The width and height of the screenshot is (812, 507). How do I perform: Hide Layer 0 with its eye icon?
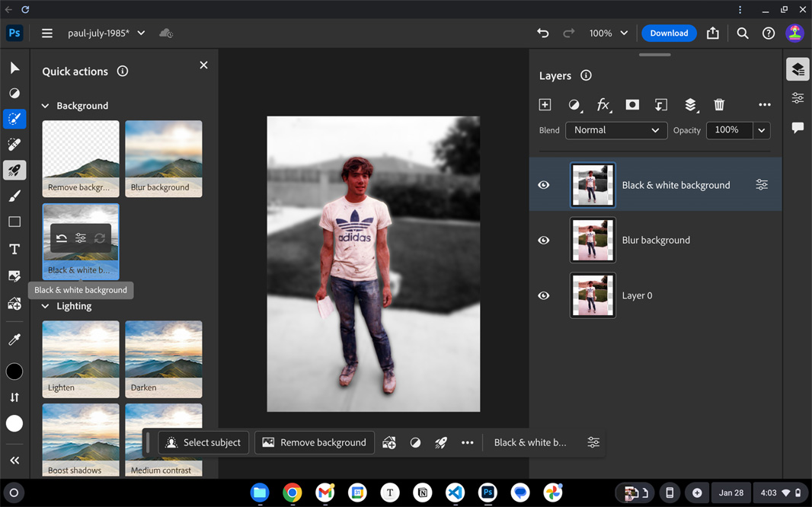544,295
